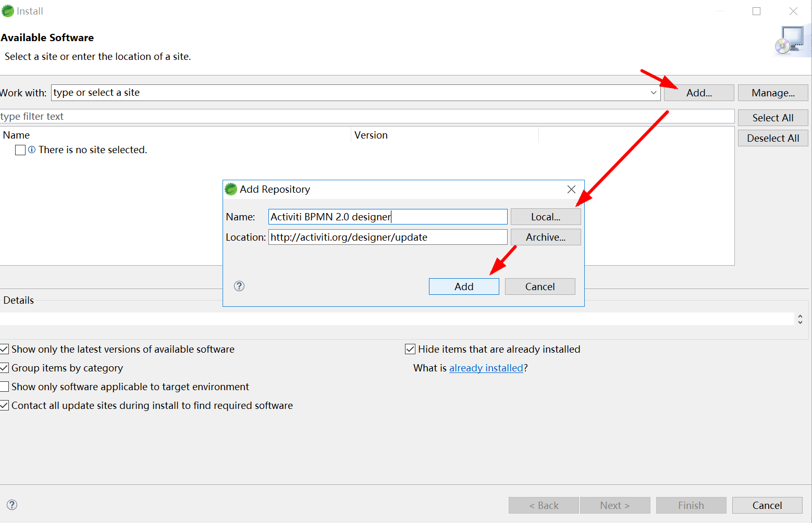
Task: Open the already installed link
Action: 486,368
